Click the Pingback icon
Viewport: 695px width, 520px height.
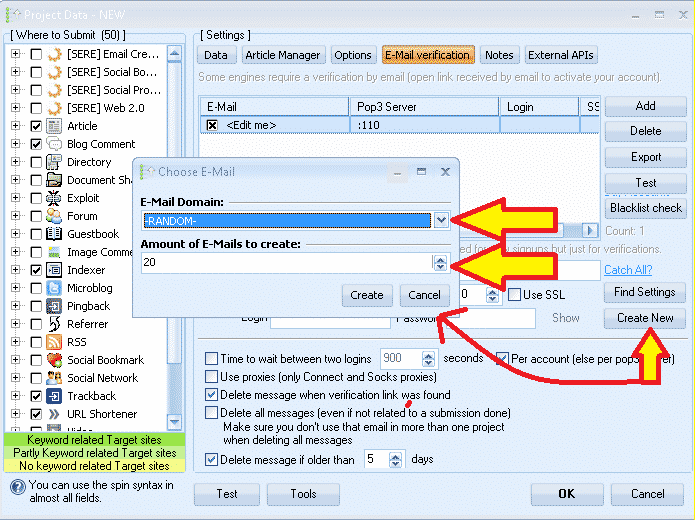pos(54,306)
